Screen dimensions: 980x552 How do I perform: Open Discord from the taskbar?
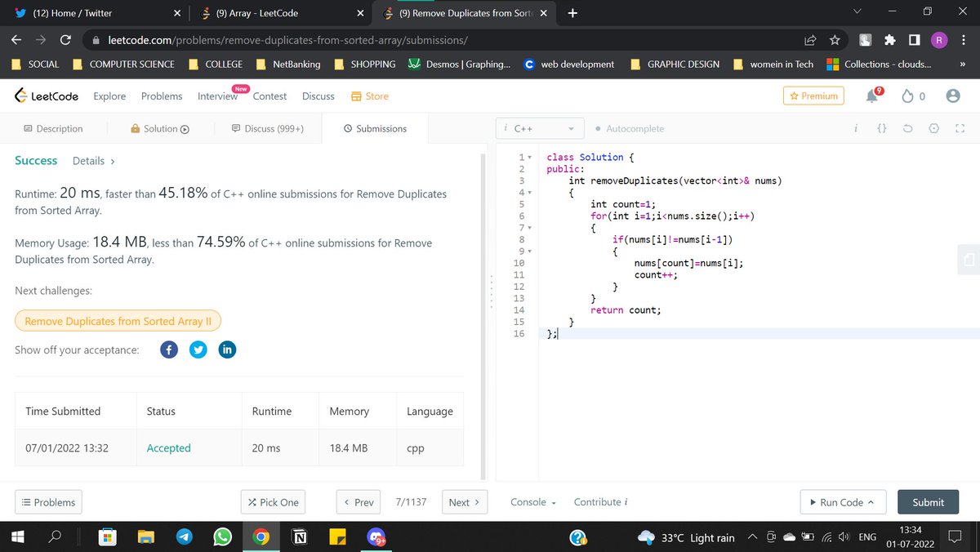click(376, 537)
